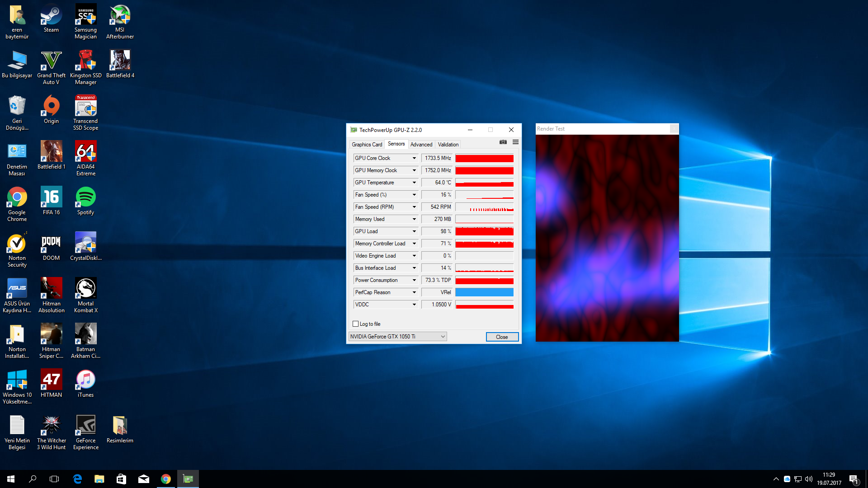Open the Steam desktop shortcut
This screenshot has width=868, height=488.
point(51,19)
